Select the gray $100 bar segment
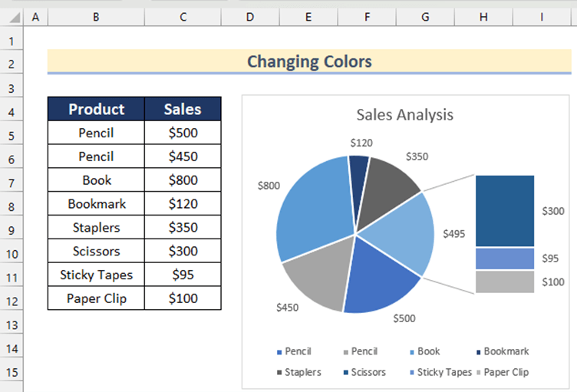This screenshot has width=577, height=392. tap(505, 282)
